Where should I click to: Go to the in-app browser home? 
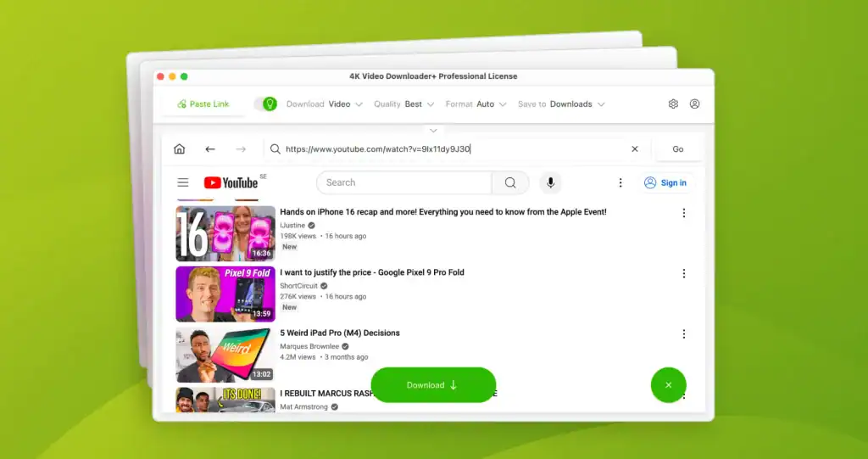coord(180,149)
